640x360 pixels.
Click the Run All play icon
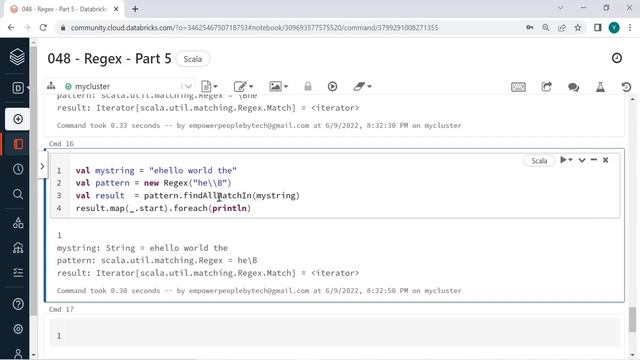pyautogui.click(x=333, y=86)
